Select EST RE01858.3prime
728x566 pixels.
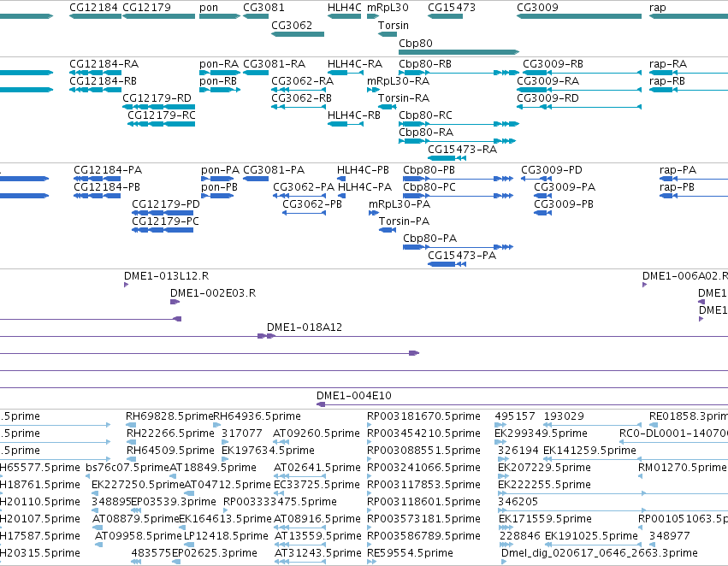coord(689,416)
